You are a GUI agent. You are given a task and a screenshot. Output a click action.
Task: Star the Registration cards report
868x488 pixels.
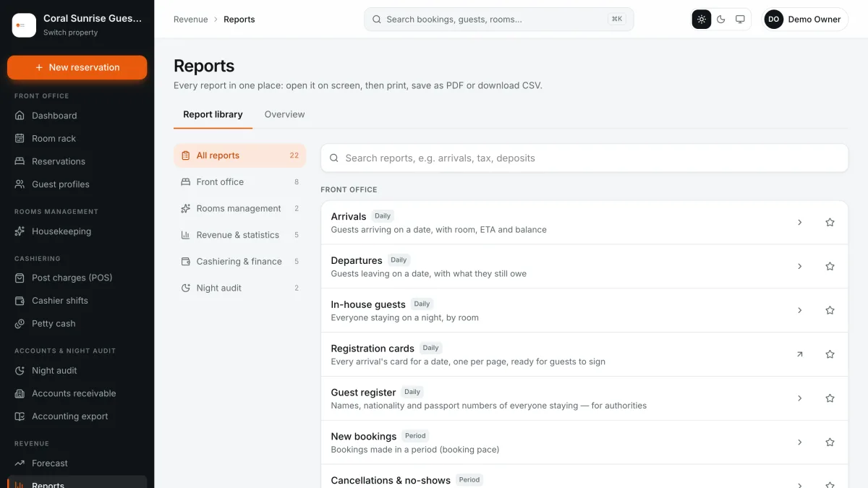coord(830,354)
